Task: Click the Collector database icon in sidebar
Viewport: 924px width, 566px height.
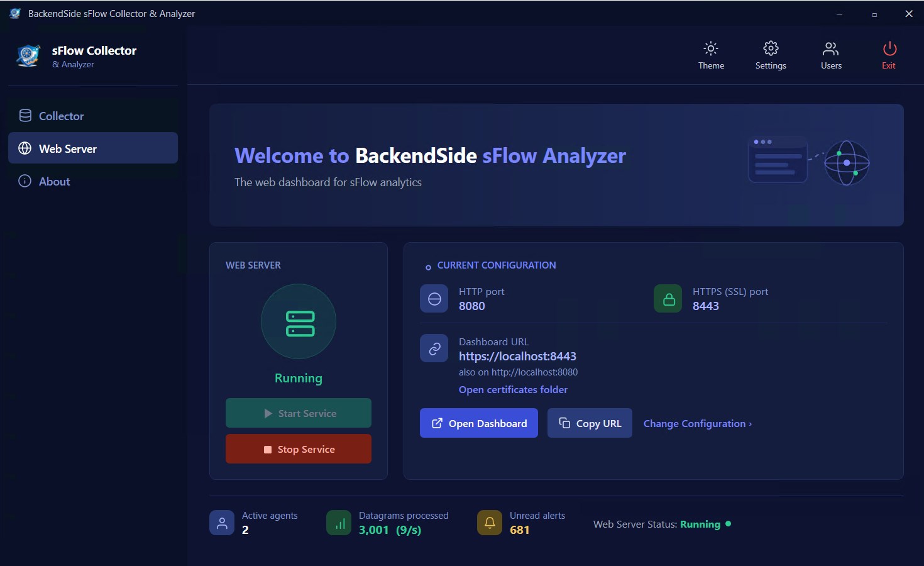Action: coord(25,116)
